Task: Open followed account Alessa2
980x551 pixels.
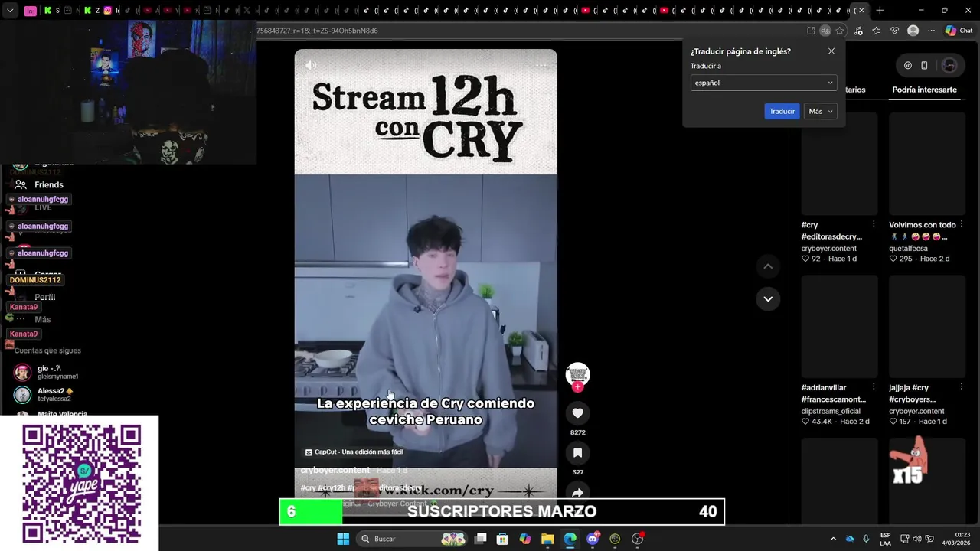Action: click(x=44, y=394)
